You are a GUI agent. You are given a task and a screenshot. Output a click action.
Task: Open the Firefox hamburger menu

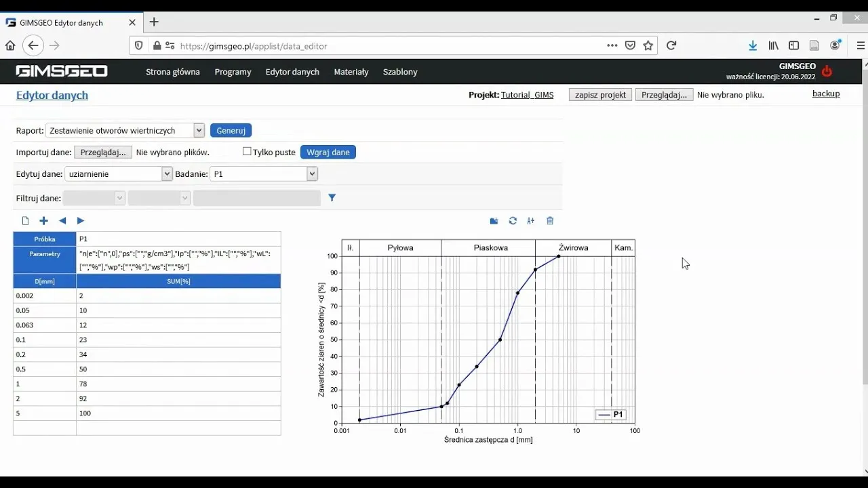tap(861, 45)
